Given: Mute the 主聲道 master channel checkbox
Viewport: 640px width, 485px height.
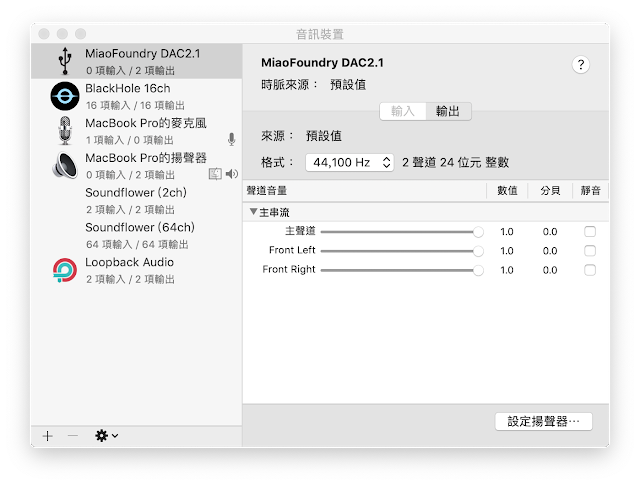Looking at the screenshot, I should 590,231.
